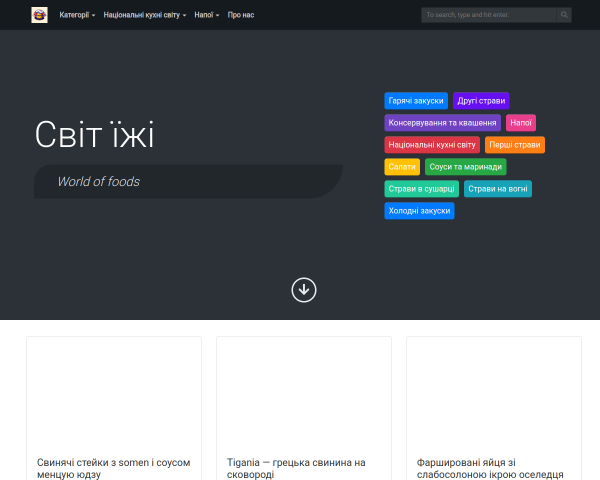
Task: Open the Консервування та квашення tag
Action: point(442,123)
